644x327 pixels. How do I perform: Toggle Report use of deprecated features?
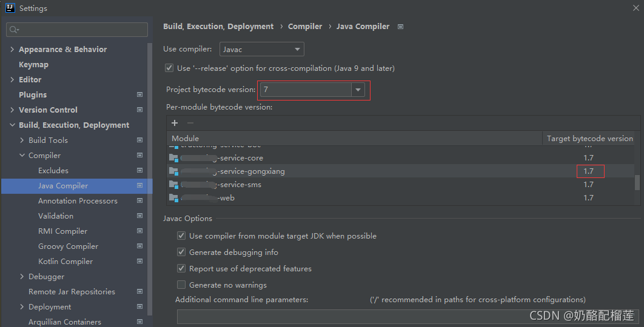181,268
